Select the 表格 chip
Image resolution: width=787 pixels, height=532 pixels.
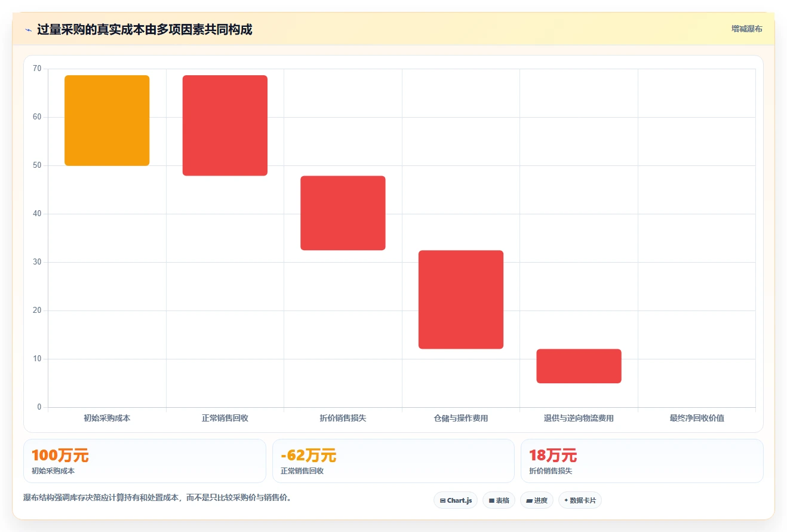[499, 500]
